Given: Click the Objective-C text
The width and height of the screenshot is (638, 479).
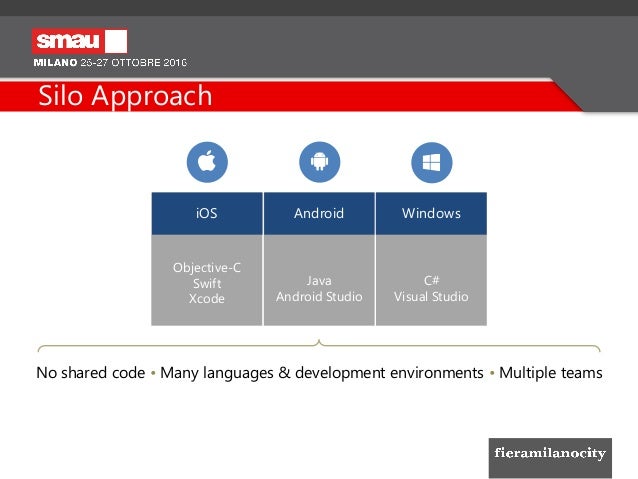Looking at the screenshot, I should click(x=207, y=267).
